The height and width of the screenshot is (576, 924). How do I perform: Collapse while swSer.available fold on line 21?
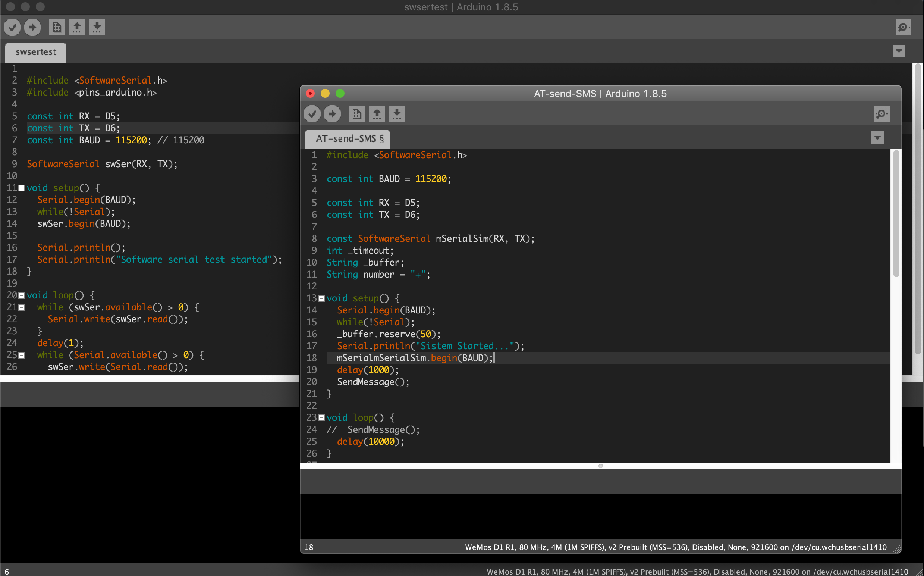[x=22, y=307]
